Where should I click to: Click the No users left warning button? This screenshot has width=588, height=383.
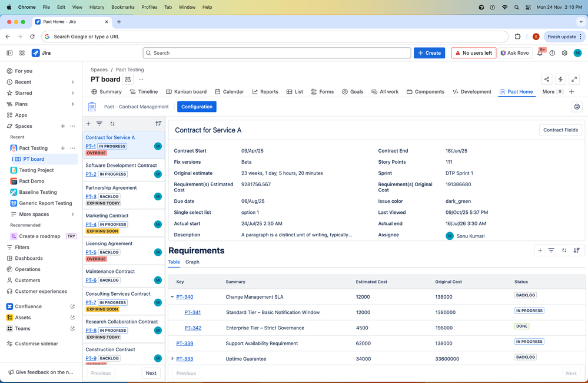click(474, 53)
